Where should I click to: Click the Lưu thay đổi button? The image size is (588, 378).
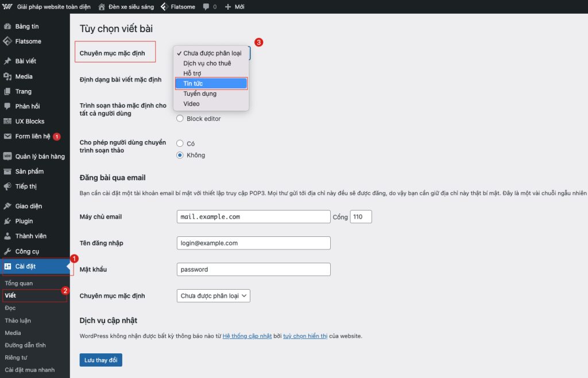click(x=100, y=360)
